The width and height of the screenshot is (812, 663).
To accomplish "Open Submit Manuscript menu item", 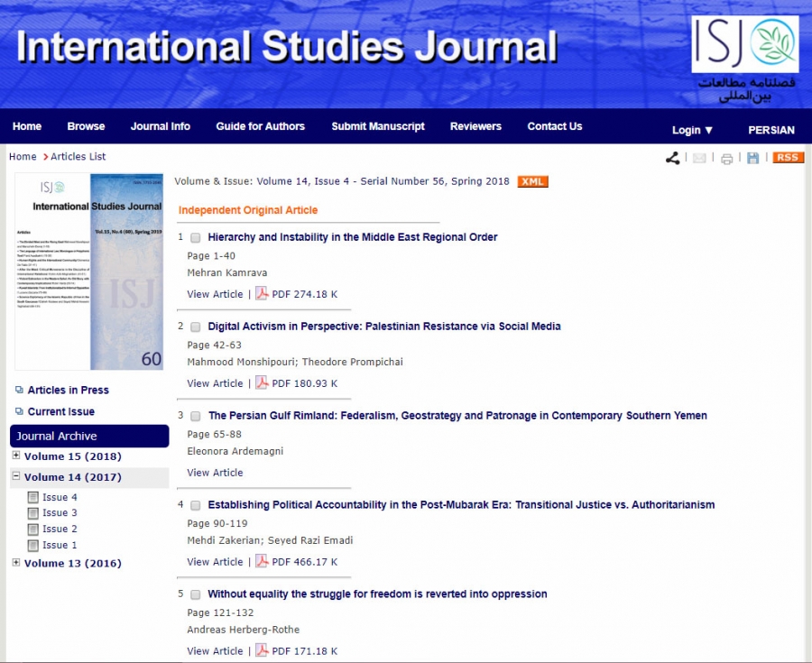I will click(378, 126).
